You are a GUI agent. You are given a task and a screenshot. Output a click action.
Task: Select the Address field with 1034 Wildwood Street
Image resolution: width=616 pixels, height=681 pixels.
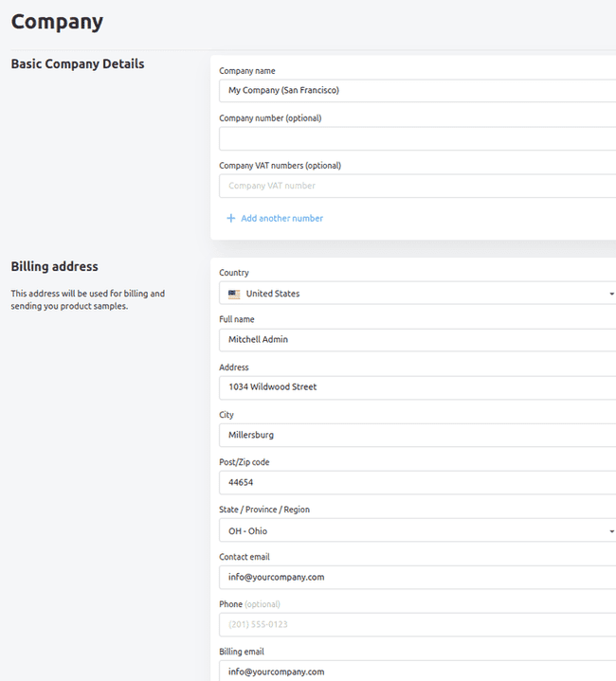pos(417,387)
